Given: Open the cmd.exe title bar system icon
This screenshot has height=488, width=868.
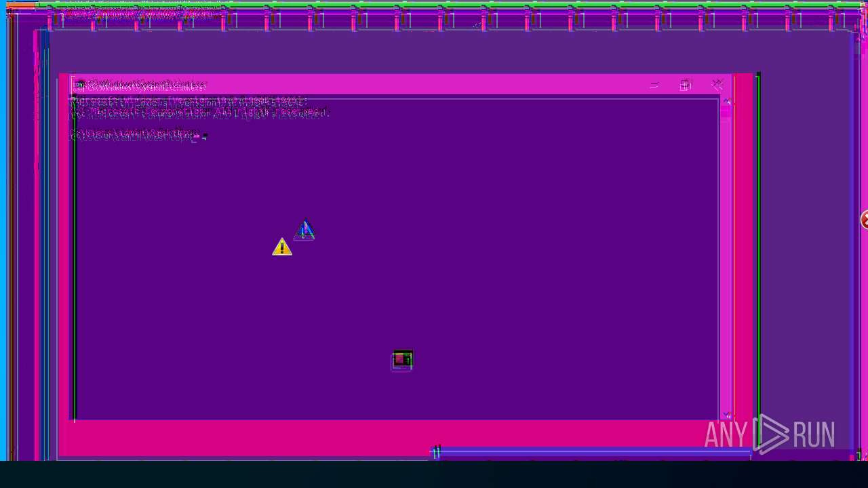Looking at the screenshot, I should point(80,85).
